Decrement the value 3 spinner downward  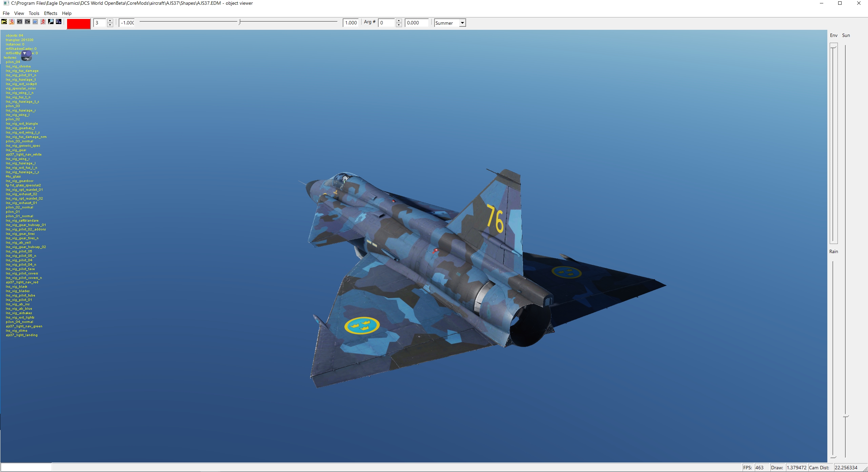(x=110, y=25)
